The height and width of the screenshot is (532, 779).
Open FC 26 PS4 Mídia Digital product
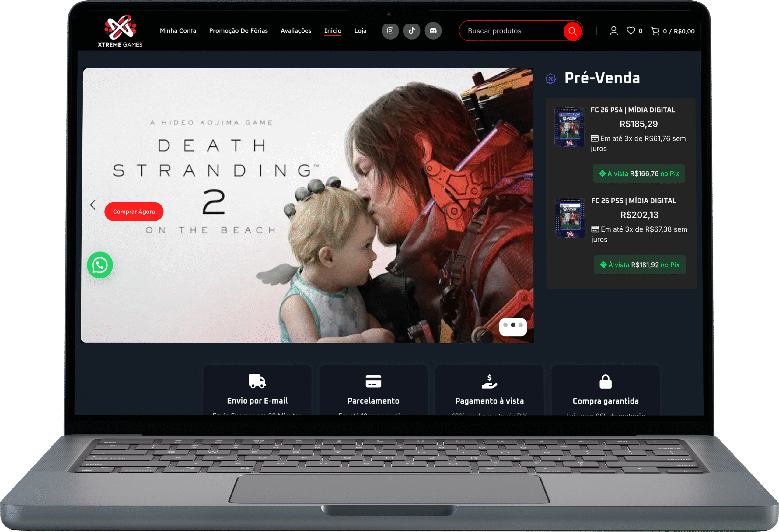pos(633,110)
